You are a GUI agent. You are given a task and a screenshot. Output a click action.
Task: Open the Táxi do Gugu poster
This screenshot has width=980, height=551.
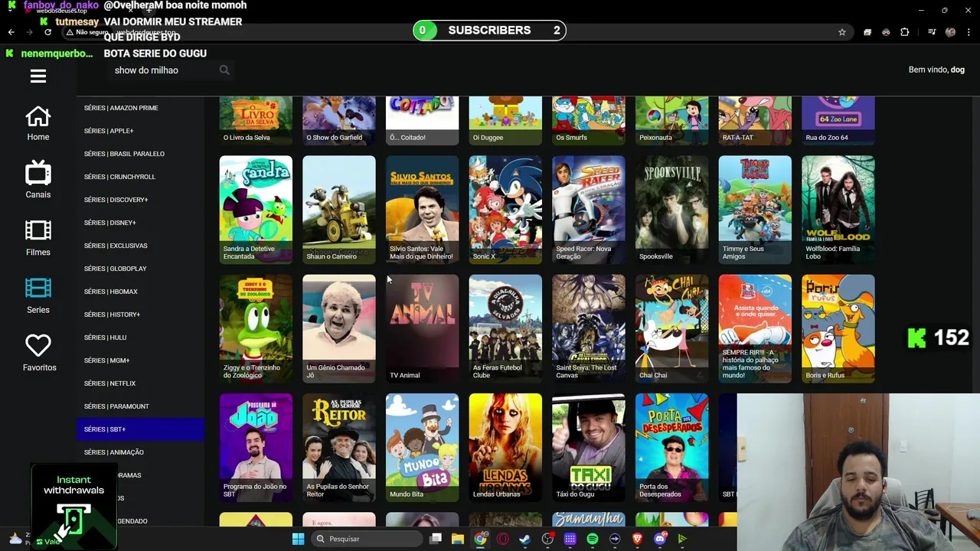589,447
